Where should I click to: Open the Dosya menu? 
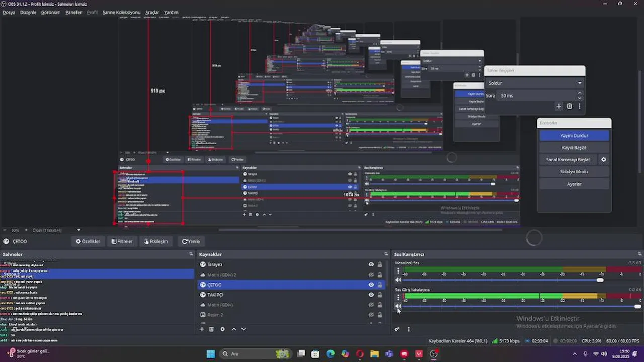coord(9,12)
